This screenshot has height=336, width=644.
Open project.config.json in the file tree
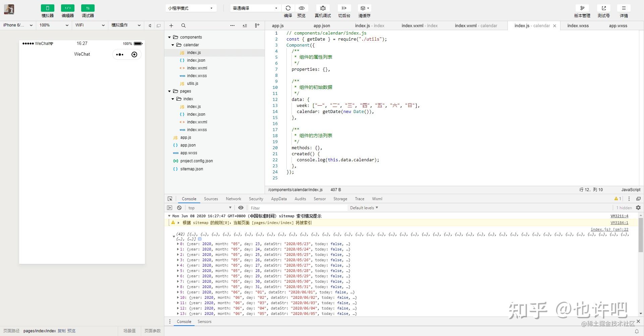[x=197, y=161]
